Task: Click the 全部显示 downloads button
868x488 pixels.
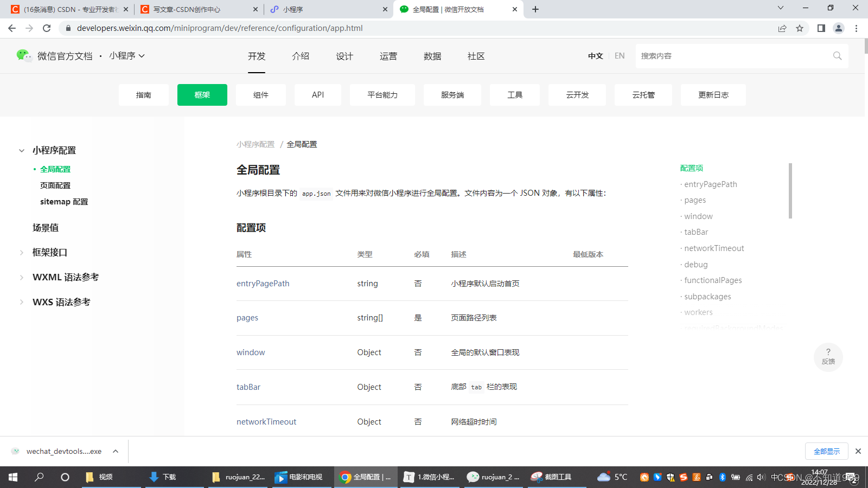Action: coord(827,451)
